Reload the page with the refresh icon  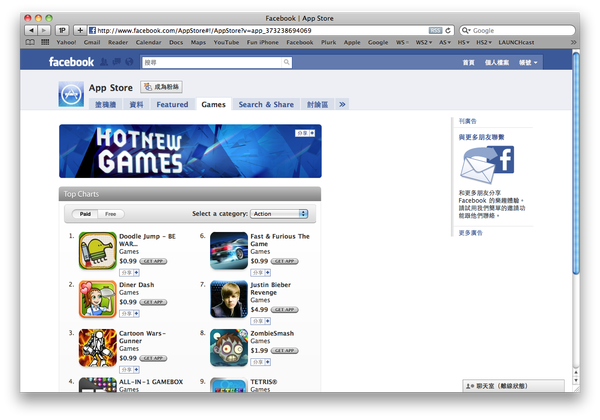(448, 30)
